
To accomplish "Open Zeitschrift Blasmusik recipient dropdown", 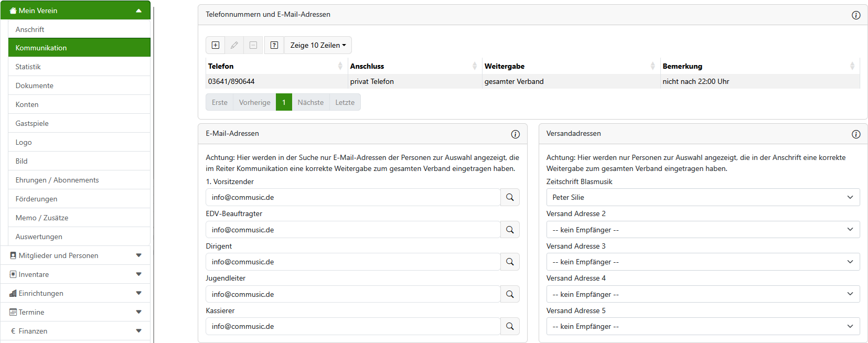I will (x=703, y=197).
